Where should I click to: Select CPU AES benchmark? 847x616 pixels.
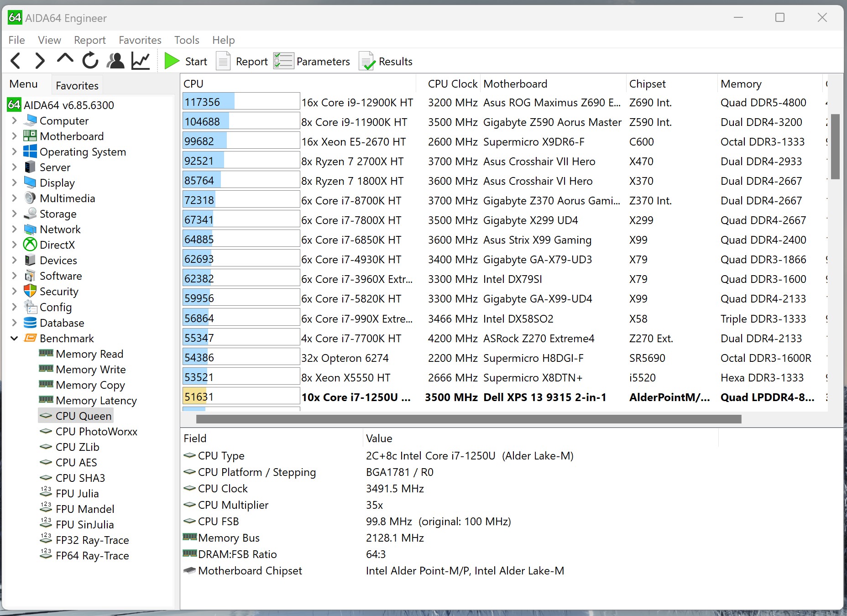[76, 462]
